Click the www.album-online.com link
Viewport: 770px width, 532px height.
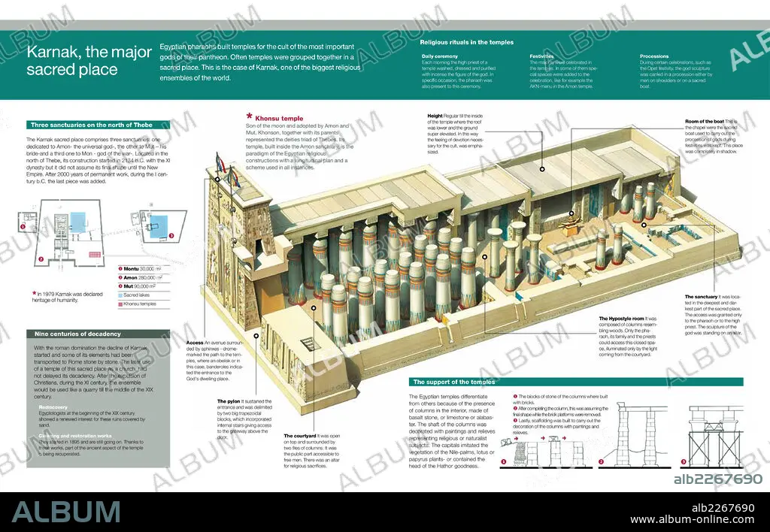[x=692, y=520]
